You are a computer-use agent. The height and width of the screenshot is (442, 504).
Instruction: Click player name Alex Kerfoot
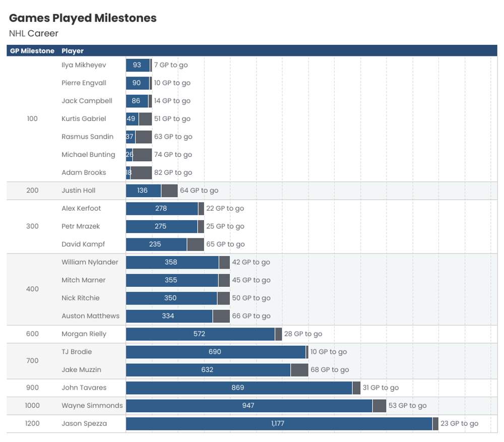pos(81,208)
